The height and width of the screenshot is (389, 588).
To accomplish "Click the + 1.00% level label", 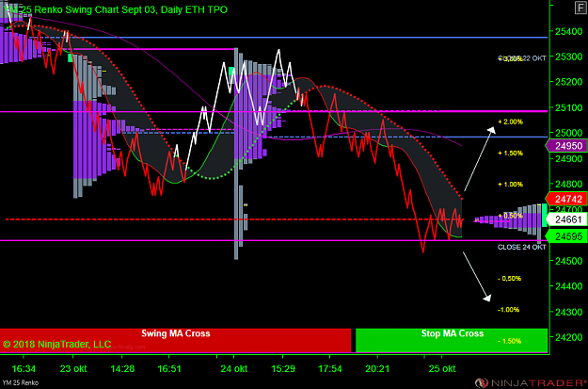I will coord(510,184).
